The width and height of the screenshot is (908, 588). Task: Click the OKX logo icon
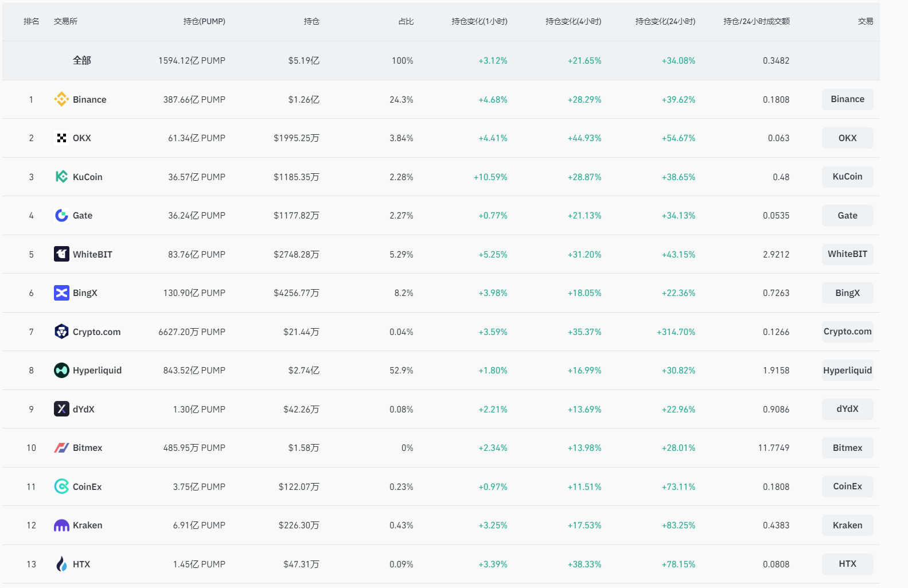tap(61, 138)
